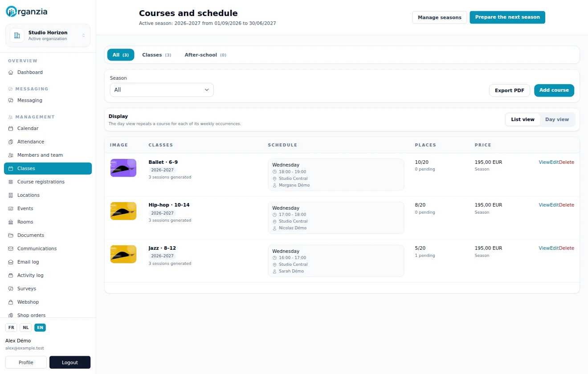This screenshot has width=588, height=374.
Task: Click the Logout button
Action: tap(70, 362)
